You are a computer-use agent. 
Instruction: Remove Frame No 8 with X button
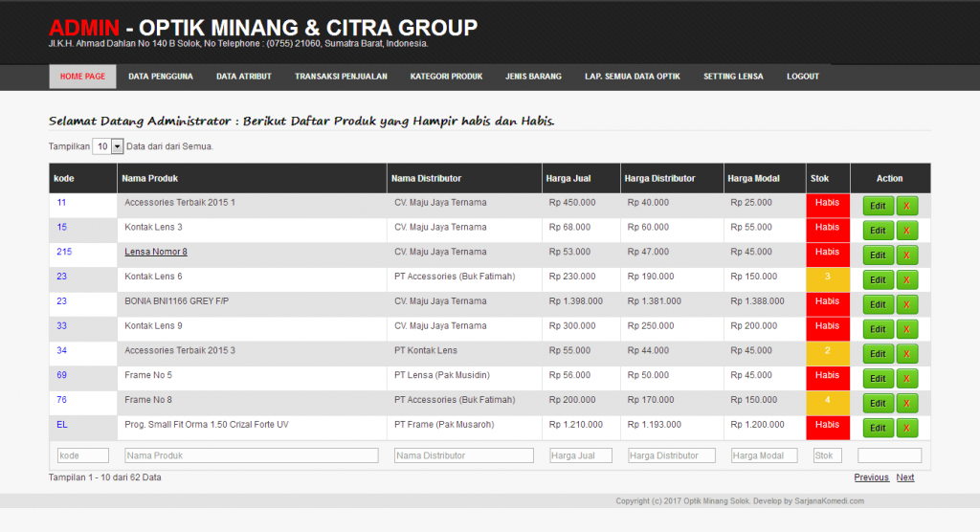tap(906, 403)
